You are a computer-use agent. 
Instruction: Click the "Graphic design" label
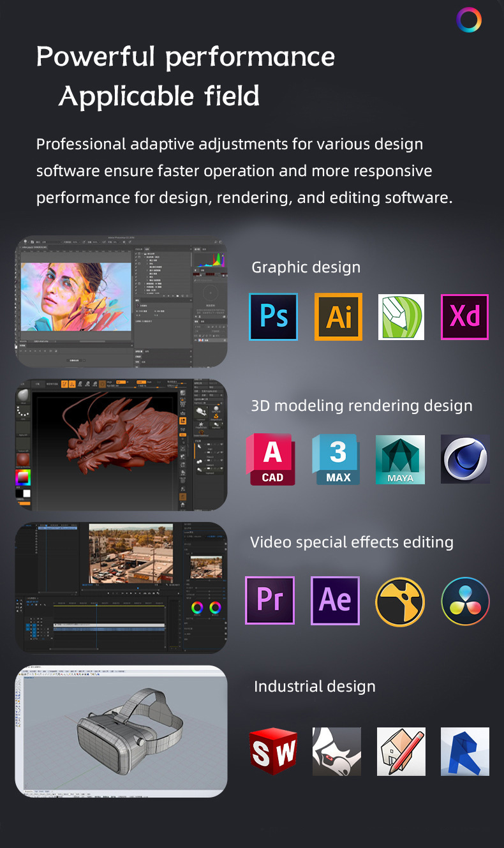pos(306,267)
